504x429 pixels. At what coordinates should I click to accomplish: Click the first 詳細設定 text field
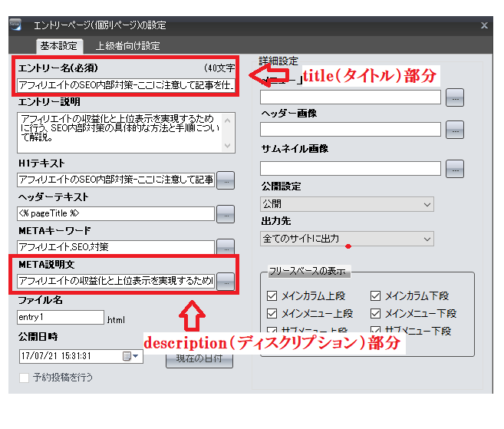(351, 97)
